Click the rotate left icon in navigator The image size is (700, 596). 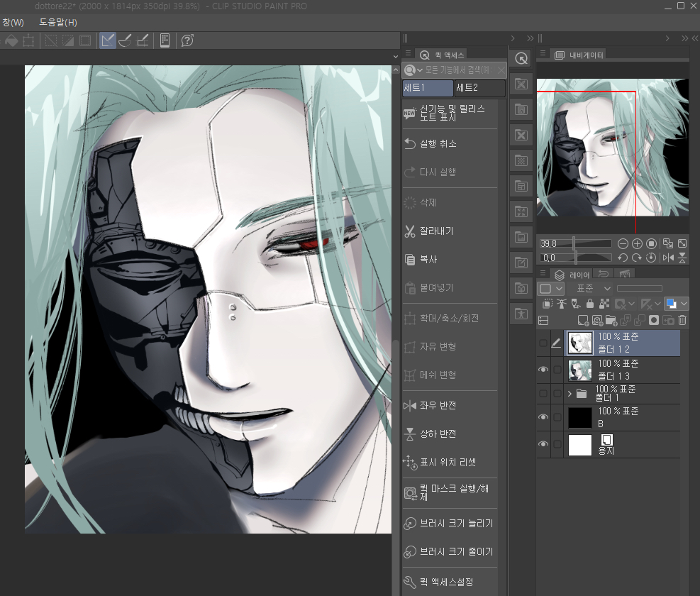pos(623,258)
